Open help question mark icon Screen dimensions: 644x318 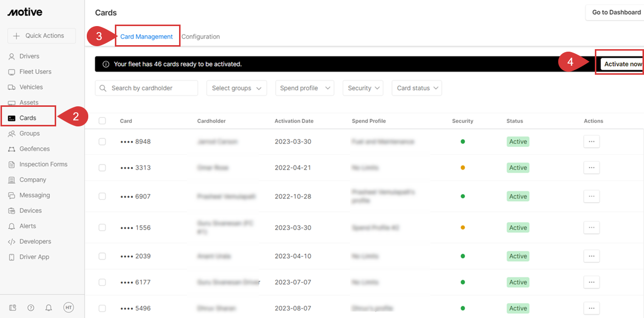(31, 307)
